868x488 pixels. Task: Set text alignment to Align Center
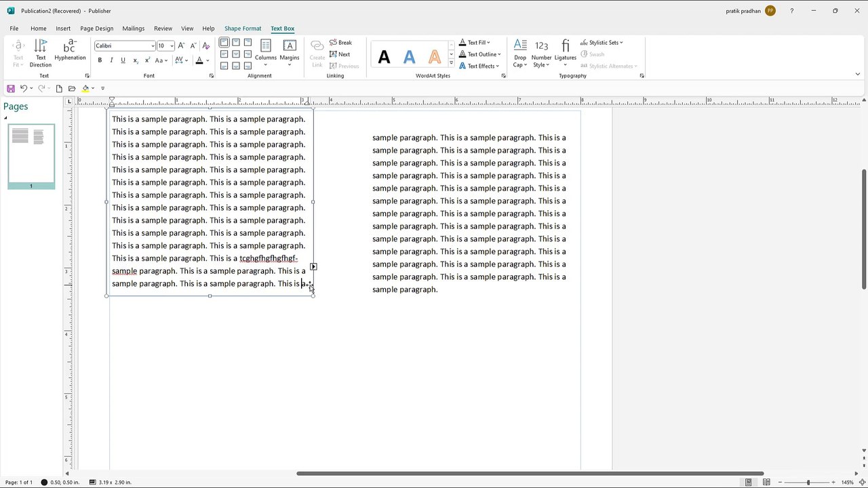(x=236, y=54)
